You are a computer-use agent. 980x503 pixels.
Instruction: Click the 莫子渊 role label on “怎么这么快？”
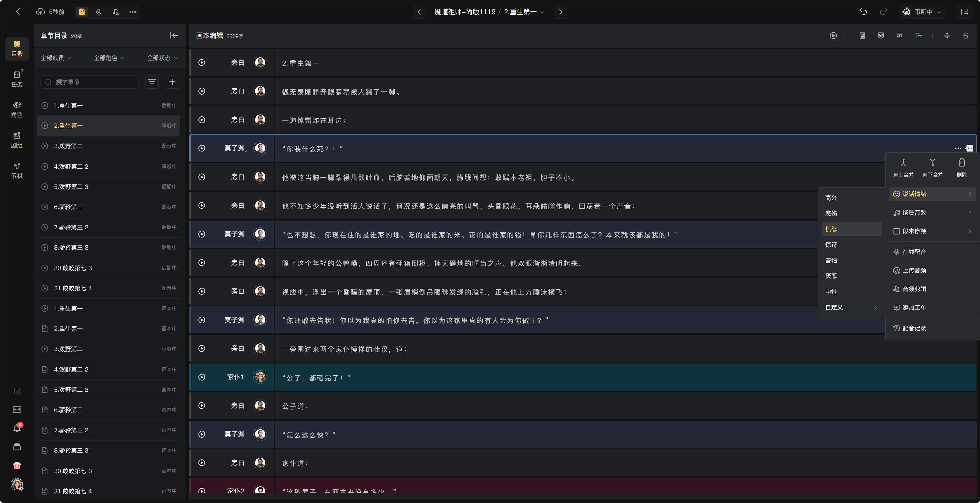[x=234, y=434]
